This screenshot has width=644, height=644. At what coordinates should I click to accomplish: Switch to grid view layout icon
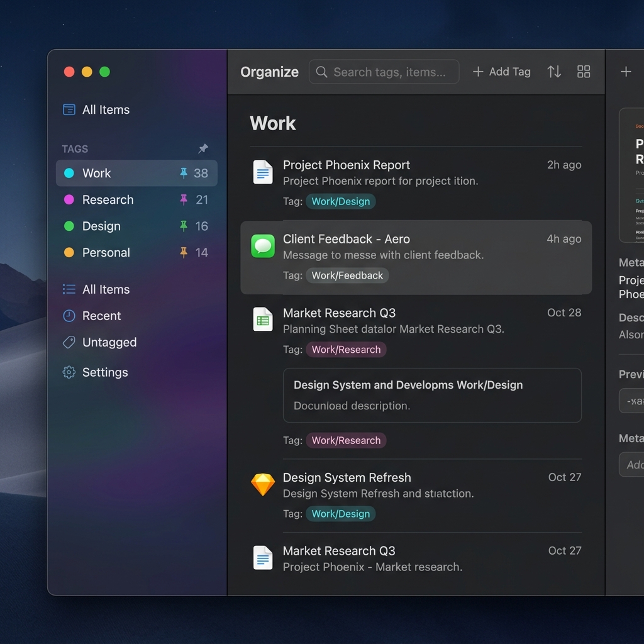click(584, 72)
